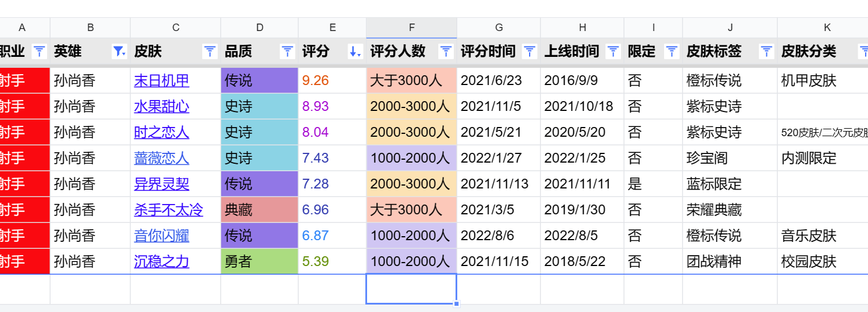Select the 7.43 rating cell
868x312 pixels.
[x=333, y=158]
